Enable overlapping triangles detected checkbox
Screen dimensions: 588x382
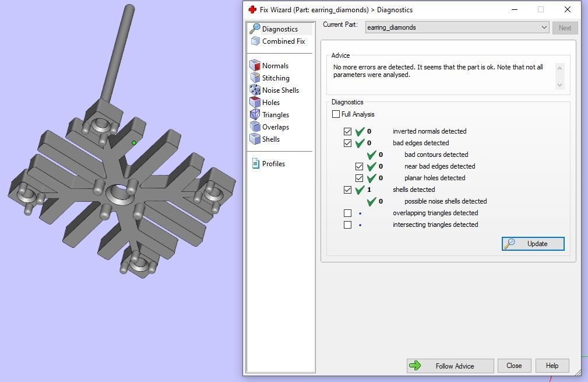point(348,213)
